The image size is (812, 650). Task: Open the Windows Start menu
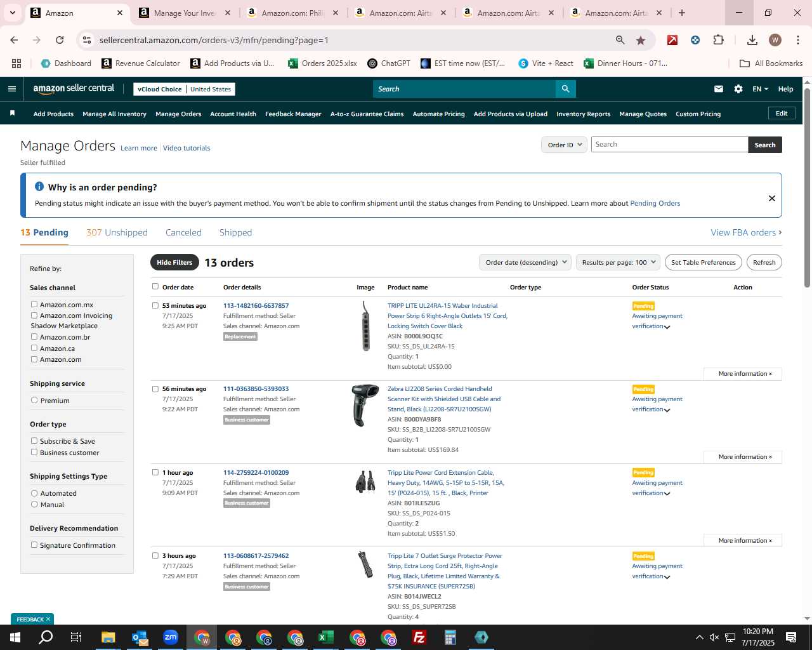(15, 637)
